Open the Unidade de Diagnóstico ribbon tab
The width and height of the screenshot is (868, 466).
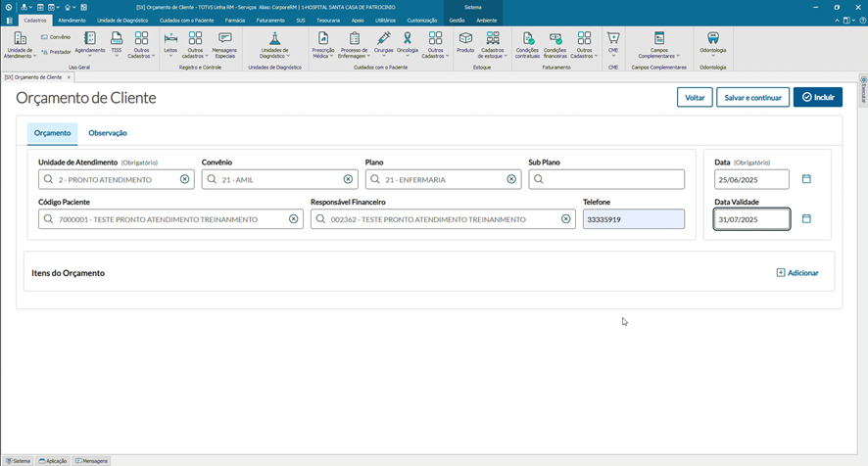click(x=122, y=21)
